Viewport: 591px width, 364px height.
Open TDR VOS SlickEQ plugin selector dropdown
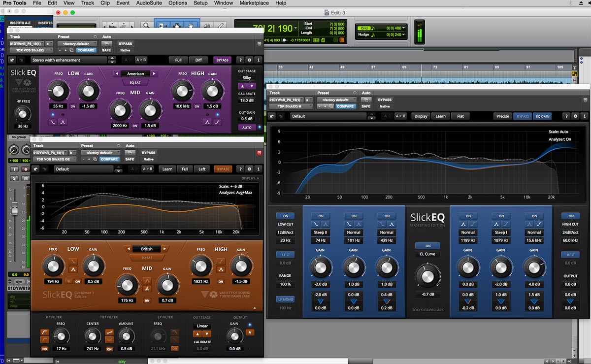pyautogui.click(x=31, y=50)
